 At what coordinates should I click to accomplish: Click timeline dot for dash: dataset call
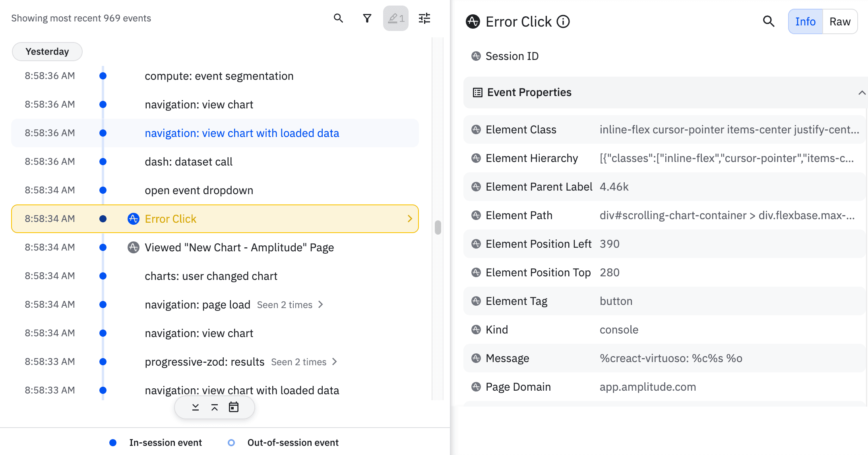(x=103, y=162)
